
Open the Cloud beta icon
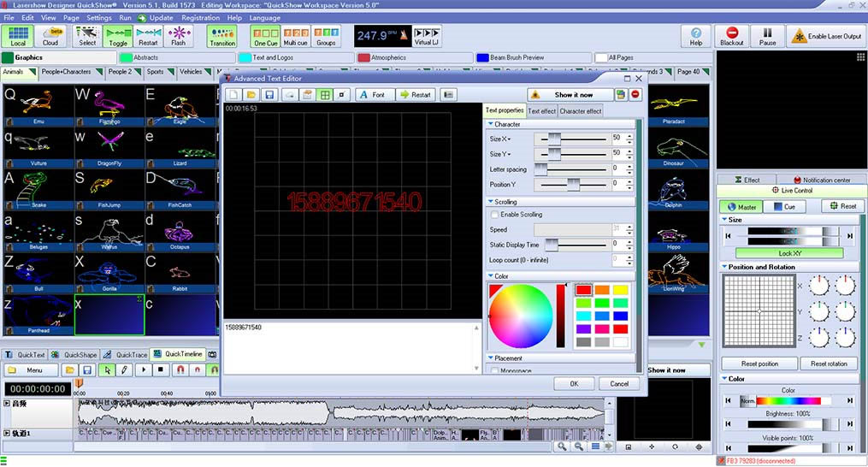coord(50,37)
